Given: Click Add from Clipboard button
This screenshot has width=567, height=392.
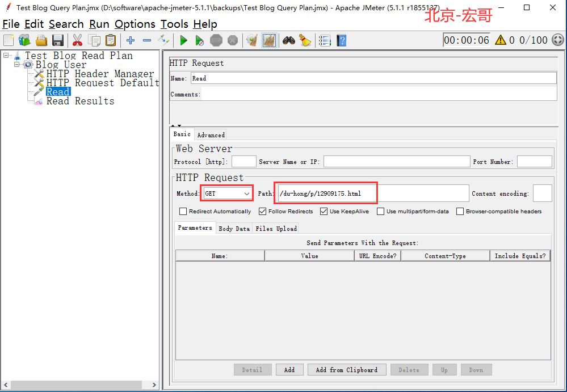Looking at the screenshot, I should tap(347, 370).
